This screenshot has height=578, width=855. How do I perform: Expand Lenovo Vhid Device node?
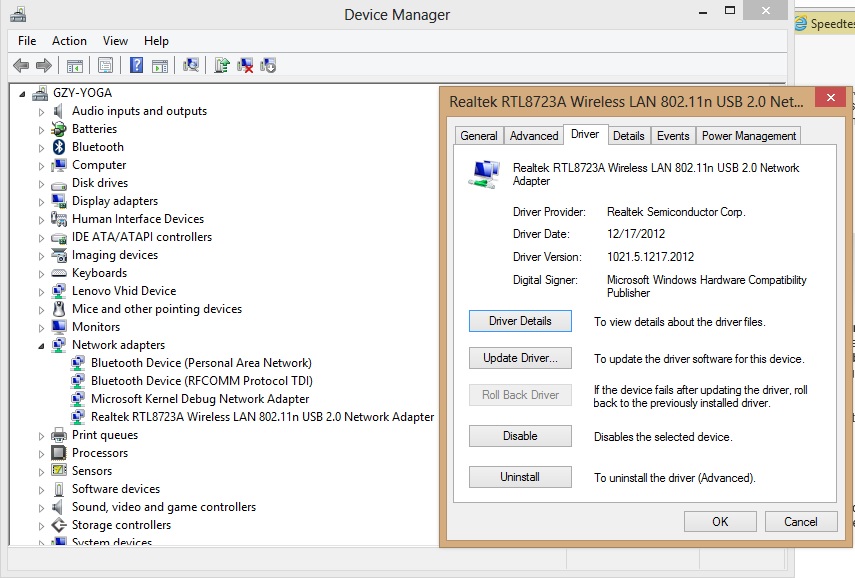41,292
